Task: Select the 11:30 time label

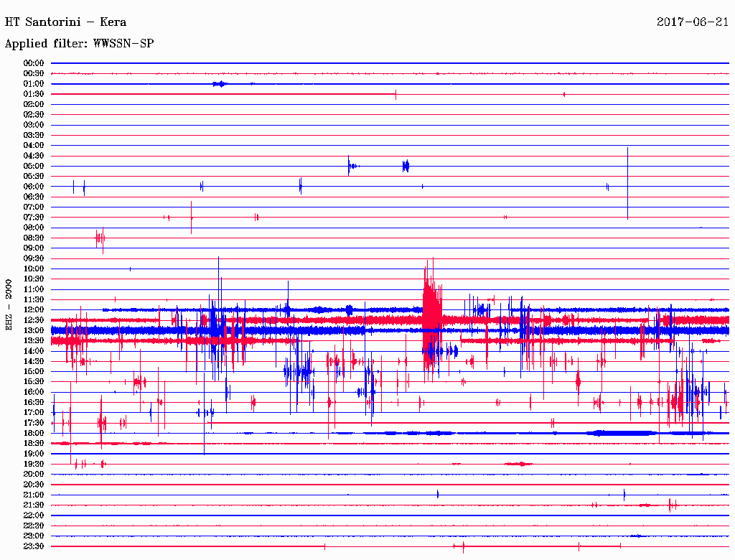Action: (x=33, y=299)
